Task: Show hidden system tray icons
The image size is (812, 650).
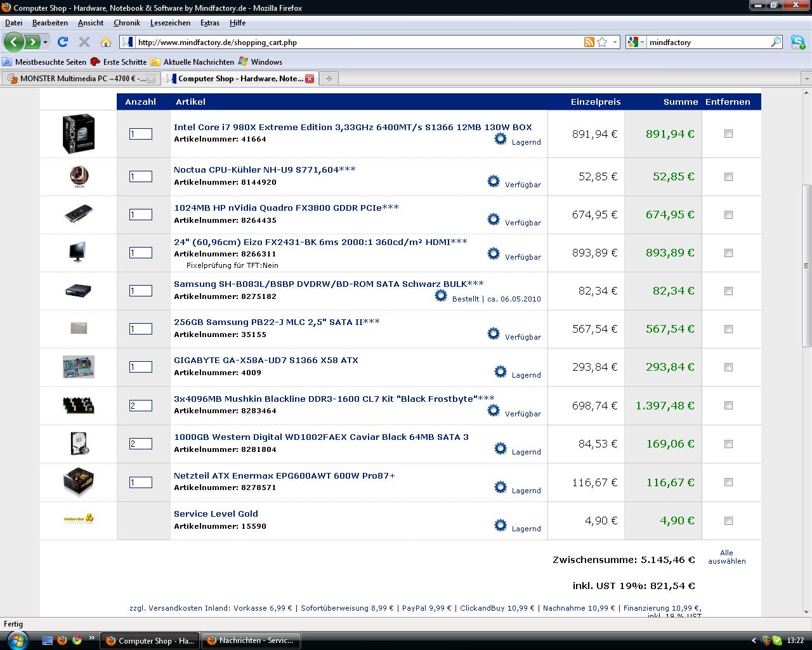Action: (754, 640)
